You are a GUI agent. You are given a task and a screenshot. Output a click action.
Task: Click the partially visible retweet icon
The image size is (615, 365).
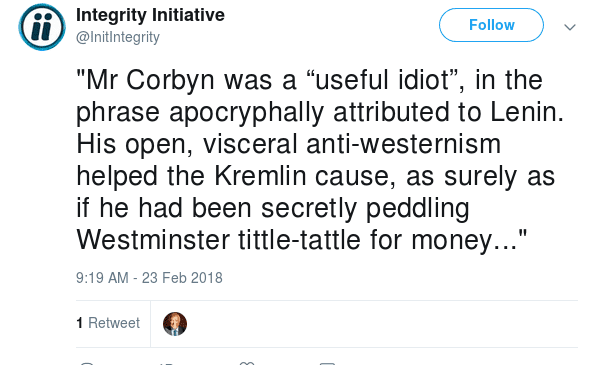[166, 363]
